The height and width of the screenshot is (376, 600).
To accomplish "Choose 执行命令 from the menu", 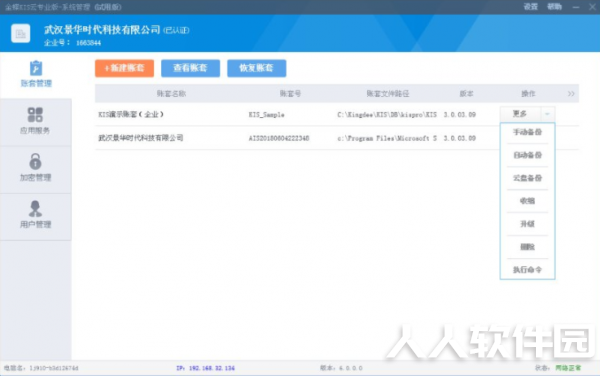I will coord(527,270).
